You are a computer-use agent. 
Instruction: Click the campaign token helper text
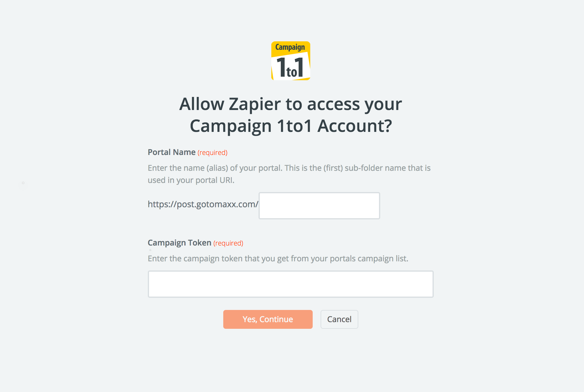[x=278, y=259]
